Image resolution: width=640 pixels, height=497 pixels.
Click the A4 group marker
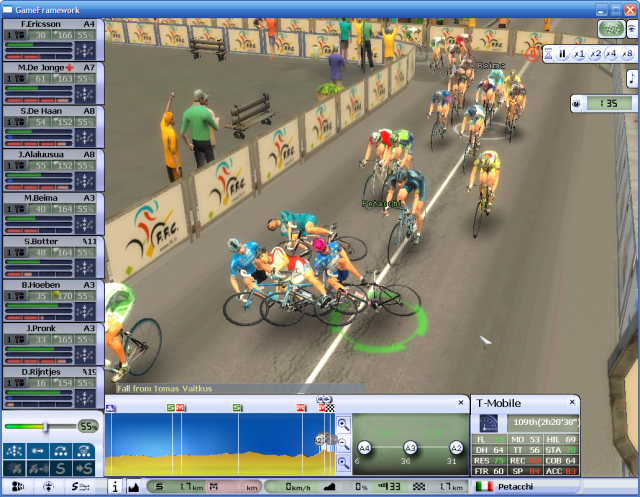point(364,448)
